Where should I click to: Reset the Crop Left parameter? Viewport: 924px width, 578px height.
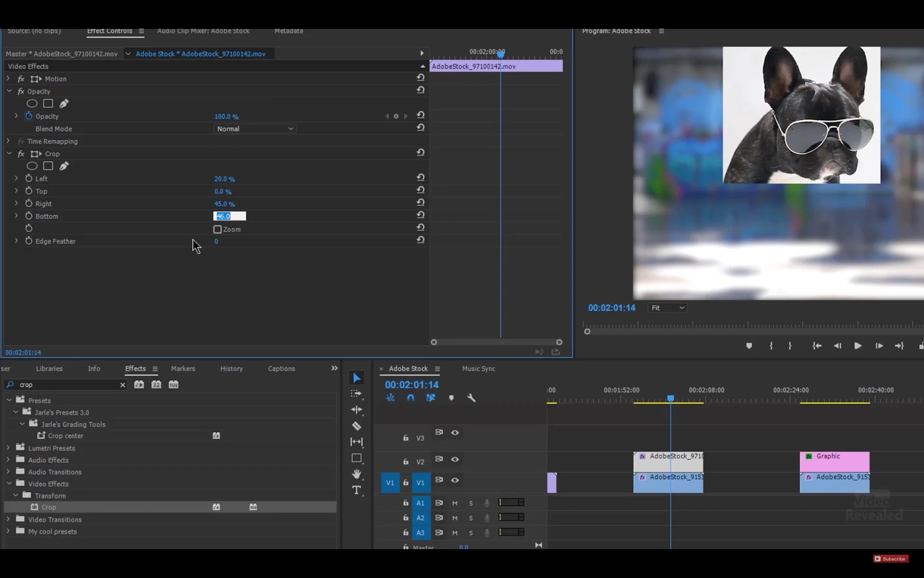pyautogui.click(x=421, y=178)
